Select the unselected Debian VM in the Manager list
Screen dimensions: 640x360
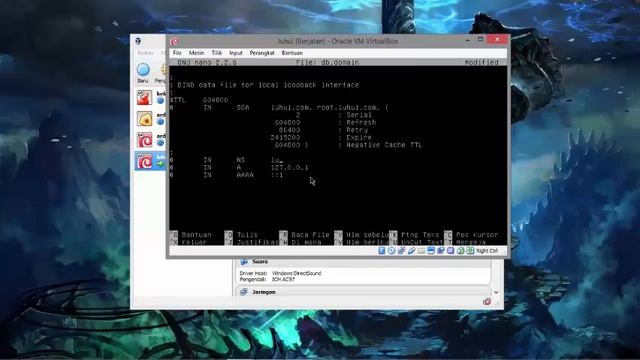click(144, 140)
